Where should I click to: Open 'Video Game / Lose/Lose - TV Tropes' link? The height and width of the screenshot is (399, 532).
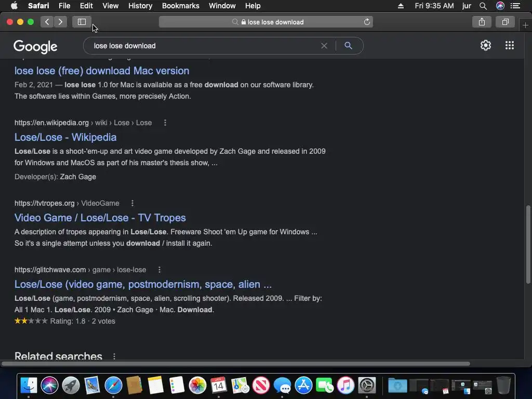pos(100,218)
